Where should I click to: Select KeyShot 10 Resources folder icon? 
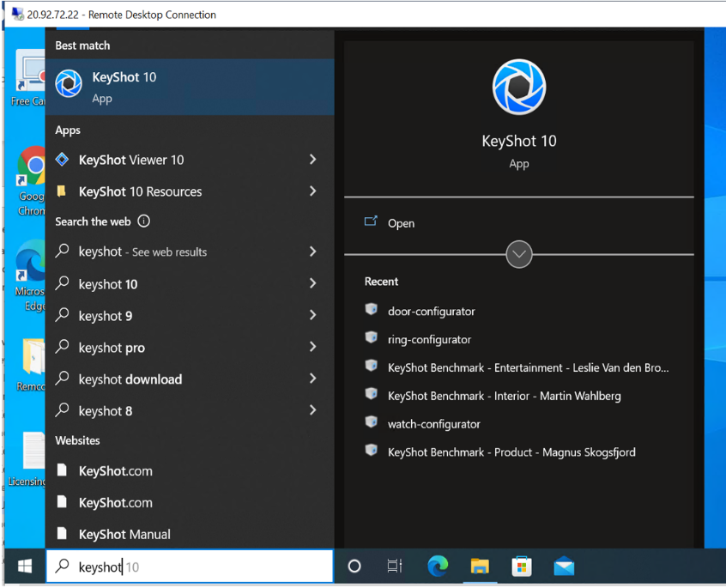coord(62,191)
